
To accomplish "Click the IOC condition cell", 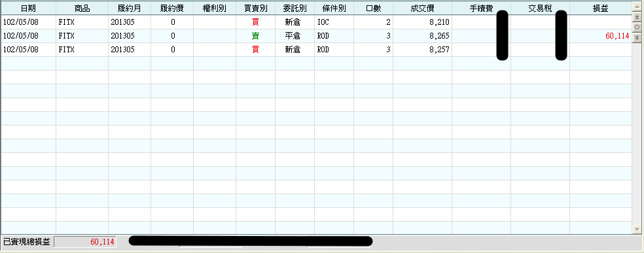I will coord(323,22).
